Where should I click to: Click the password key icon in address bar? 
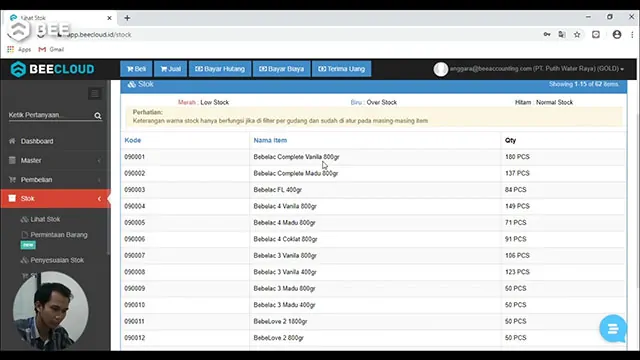(x=547, y=35)
